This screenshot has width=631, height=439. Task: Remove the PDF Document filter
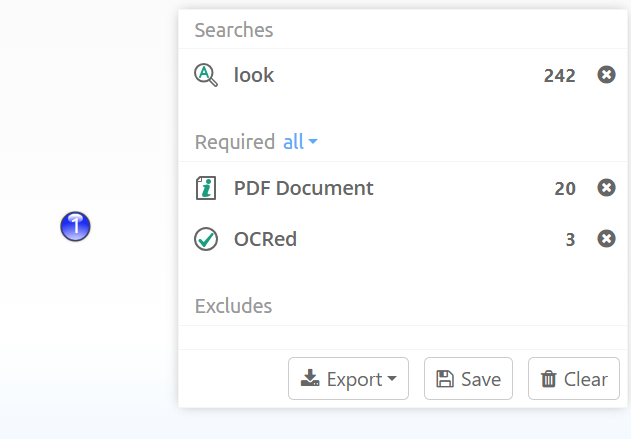pos(606,188)
